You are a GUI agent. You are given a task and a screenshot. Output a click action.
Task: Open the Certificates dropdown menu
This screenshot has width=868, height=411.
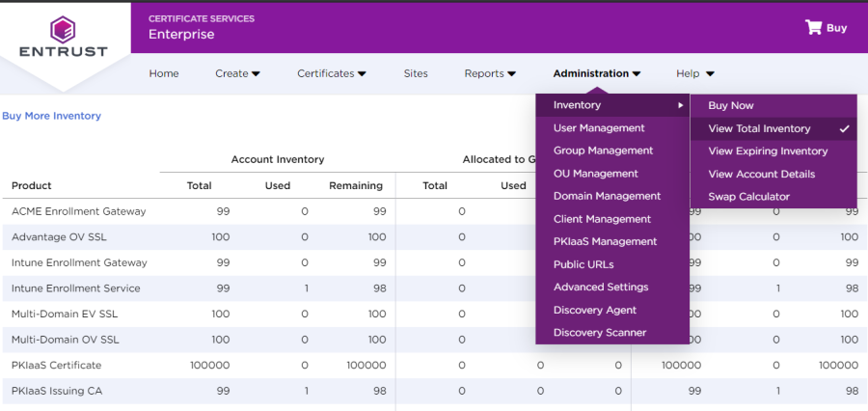(331, 73)
